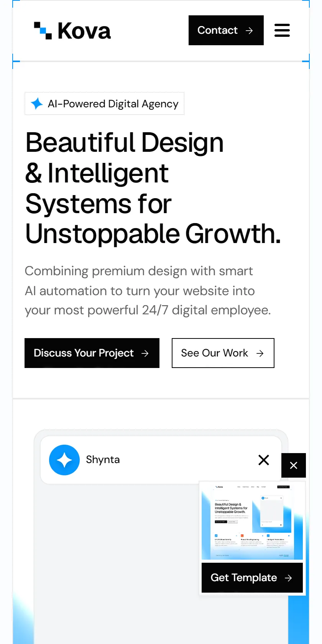The height and width of the screenshot is (644, 322).
Task: Click the arrow in Discuss Your Project
Action: (145, 353)
